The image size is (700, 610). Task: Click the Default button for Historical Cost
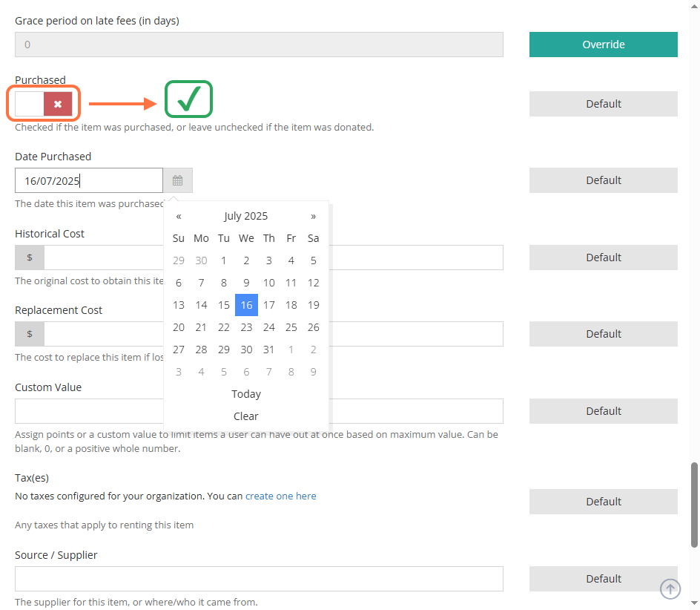[603, 258]
